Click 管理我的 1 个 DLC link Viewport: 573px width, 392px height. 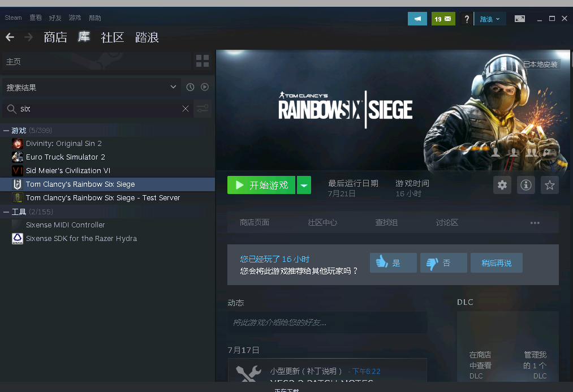pyautogui.click(x=535, y=365)
